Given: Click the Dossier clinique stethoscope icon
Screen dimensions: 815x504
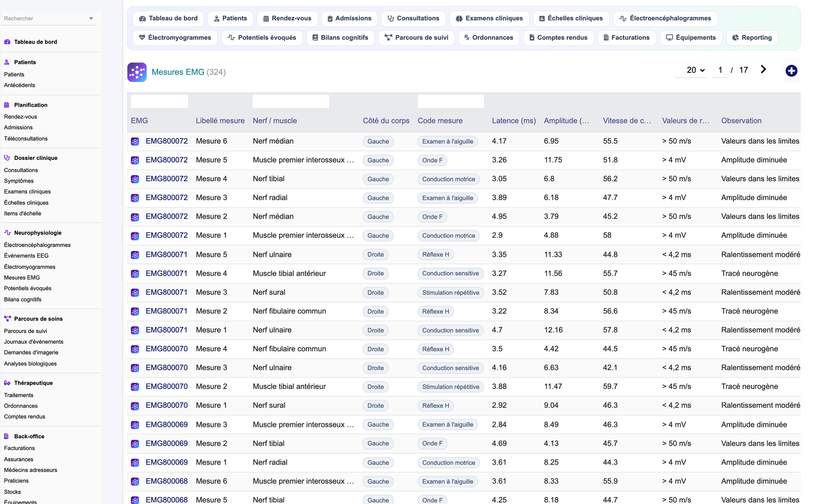Looking at the screenshot, I should point(7,158).
